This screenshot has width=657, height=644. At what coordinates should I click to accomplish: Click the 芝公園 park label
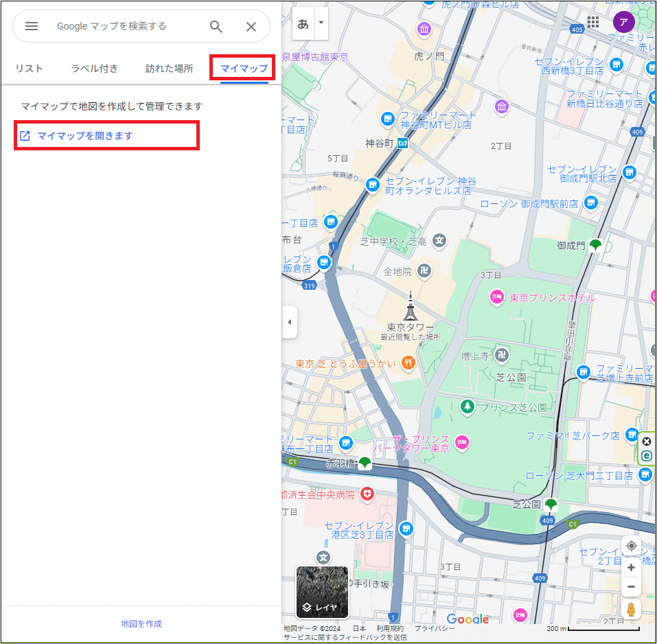511,378
